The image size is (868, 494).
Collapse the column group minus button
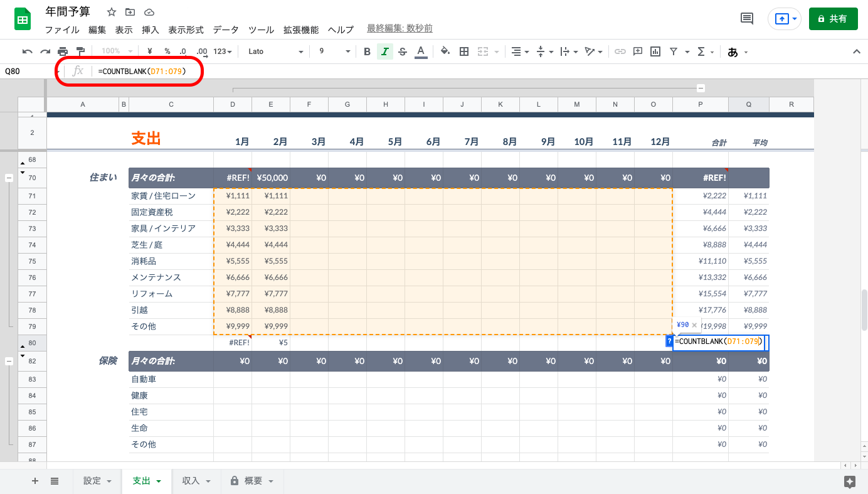(x=701, y=89)
